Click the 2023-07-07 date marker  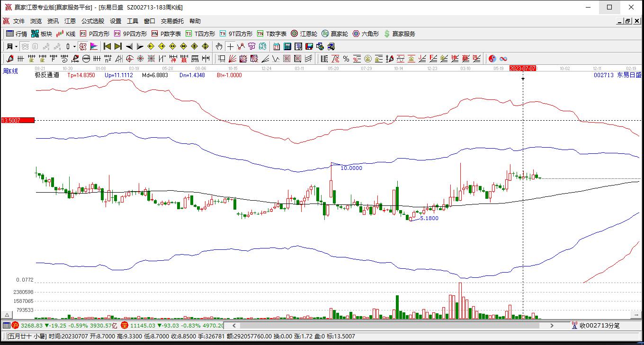coord(523,69)
